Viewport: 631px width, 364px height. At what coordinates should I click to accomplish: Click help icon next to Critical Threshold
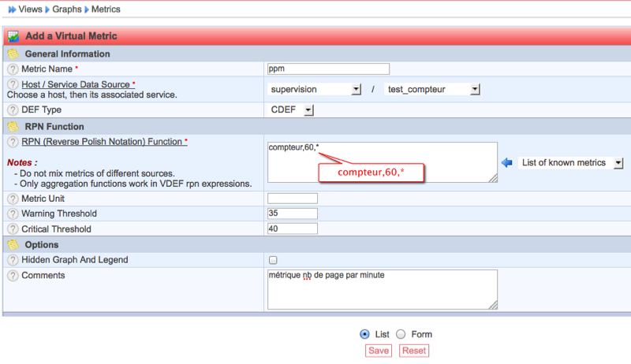click(x=13, y=229)
